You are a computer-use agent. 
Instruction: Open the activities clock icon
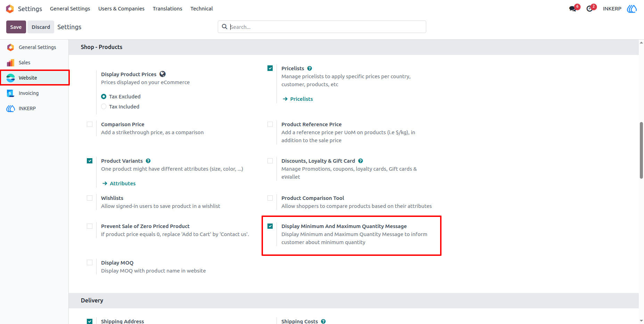(589, 9)
